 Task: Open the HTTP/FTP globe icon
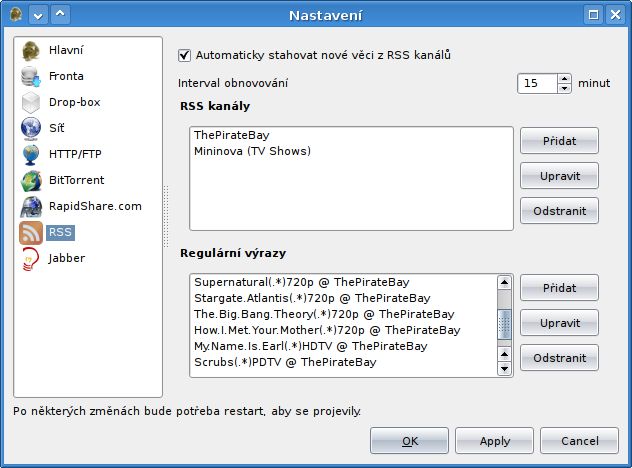tap(31, 154)
